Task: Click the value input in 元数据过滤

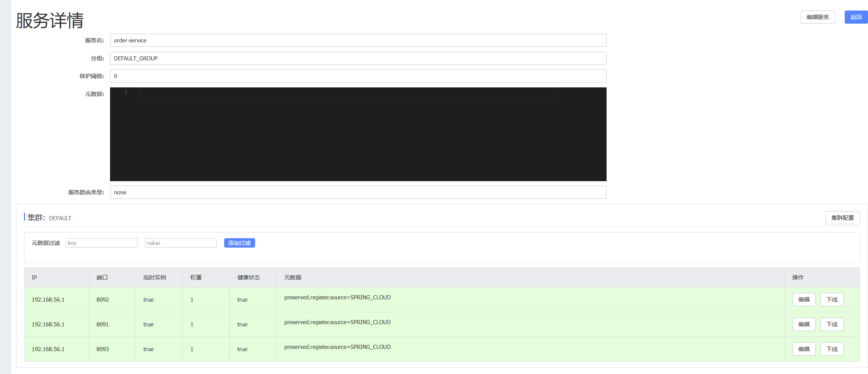Action: [181, 243]
